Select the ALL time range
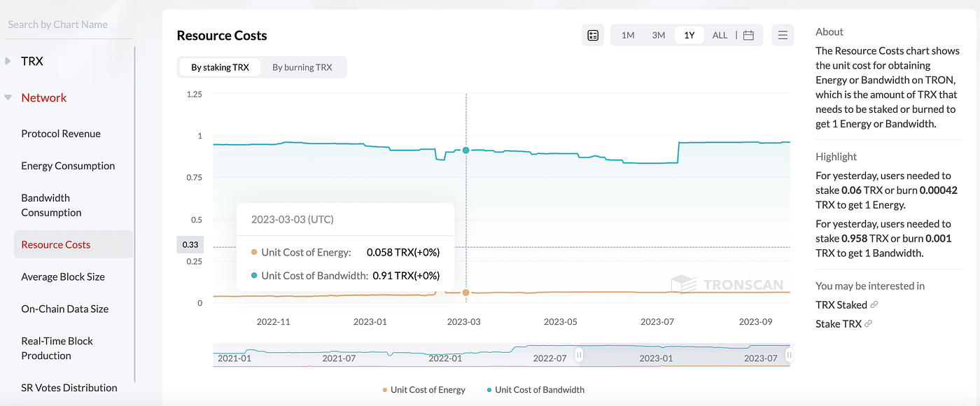980x406 pixels. pos(720,35)
